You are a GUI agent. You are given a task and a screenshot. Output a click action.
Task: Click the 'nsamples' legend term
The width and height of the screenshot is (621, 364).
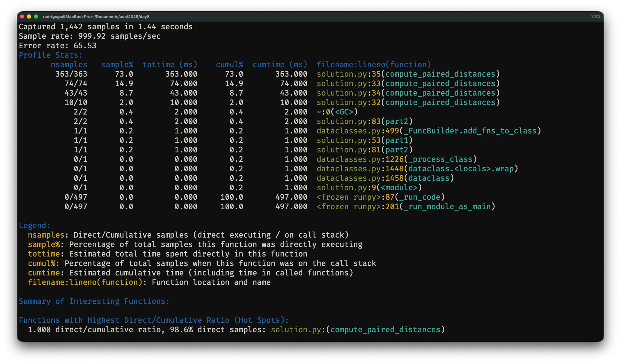pos(46,235)
